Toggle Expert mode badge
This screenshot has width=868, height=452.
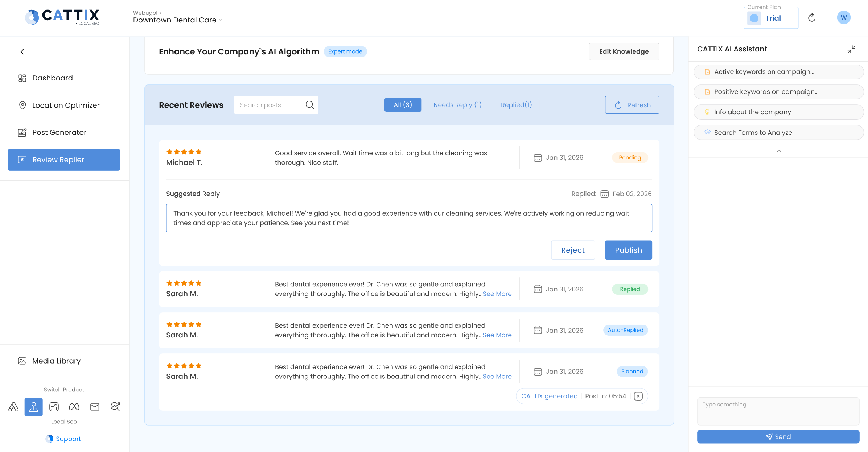tap(345, 51)
